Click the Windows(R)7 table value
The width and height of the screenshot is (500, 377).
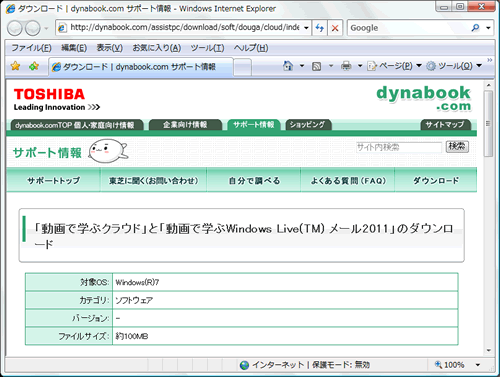pyautogui.click(x=137, y=283)
